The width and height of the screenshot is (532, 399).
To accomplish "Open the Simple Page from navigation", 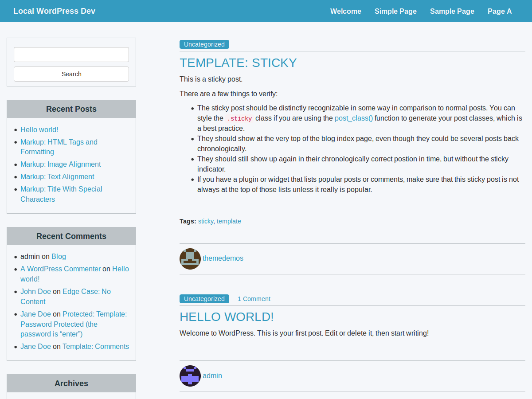I will tap(395, 11).
